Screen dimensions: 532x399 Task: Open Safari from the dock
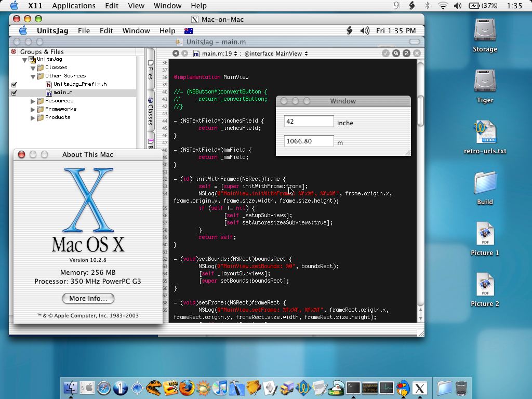103,388
